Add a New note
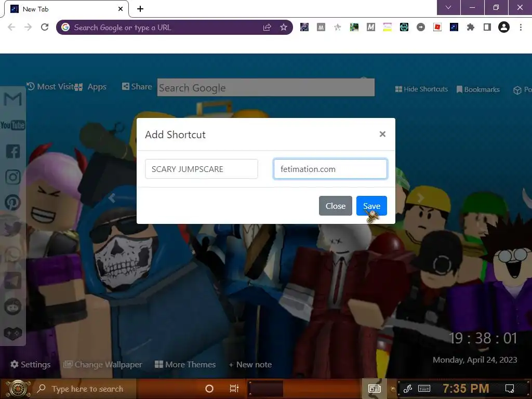532x399 pixels. [250, 365]
